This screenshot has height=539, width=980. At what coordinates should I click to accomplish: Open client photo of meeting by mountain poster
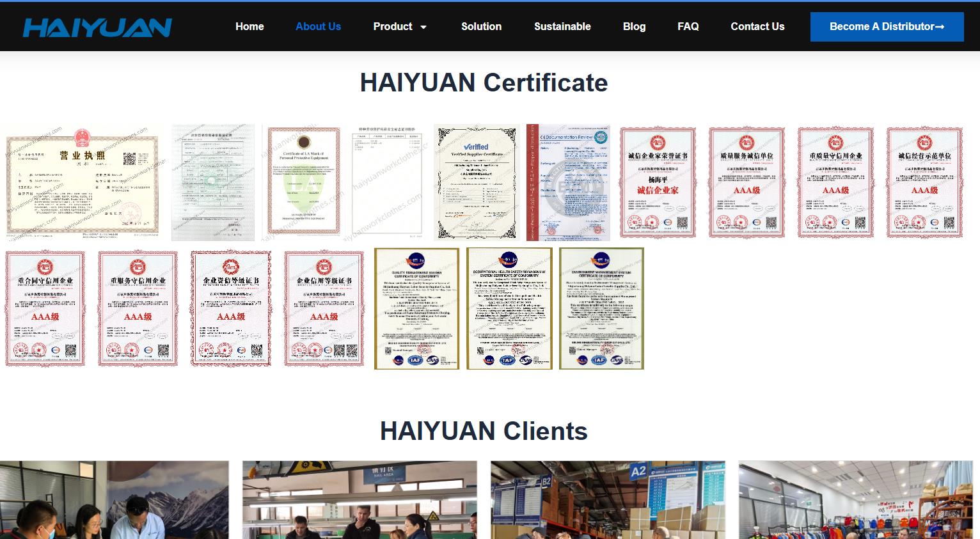click(x=115, y=500)
